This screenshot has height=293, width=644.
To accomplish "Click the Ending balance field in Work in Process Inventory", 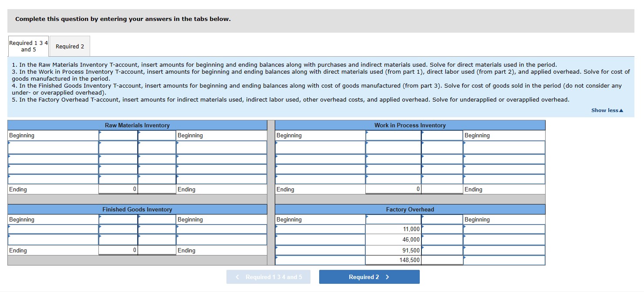I will 392,189.
